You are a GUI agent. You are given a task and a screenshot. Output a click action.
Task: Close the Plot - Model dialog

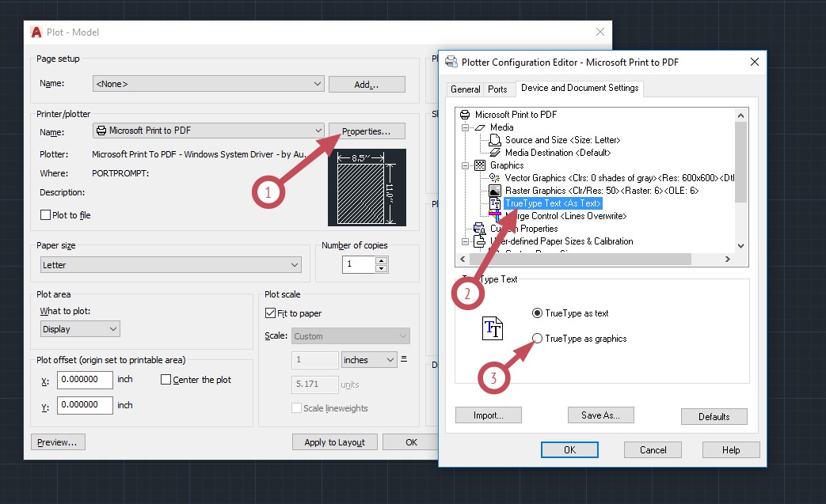600,32
